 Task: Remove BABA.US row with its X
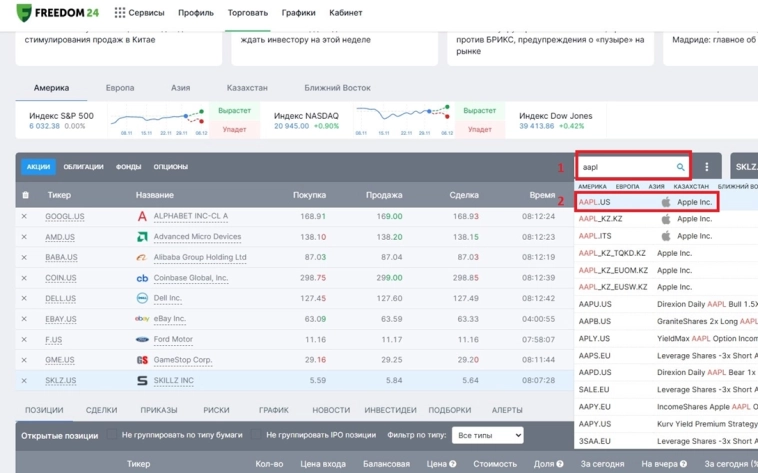pos(24,257)
